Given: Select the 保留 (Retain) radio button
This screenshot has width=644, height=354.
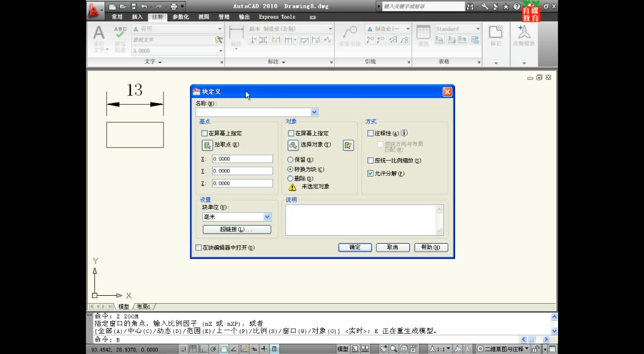Looking at the screenshot, I should click(x=291, y=159).
